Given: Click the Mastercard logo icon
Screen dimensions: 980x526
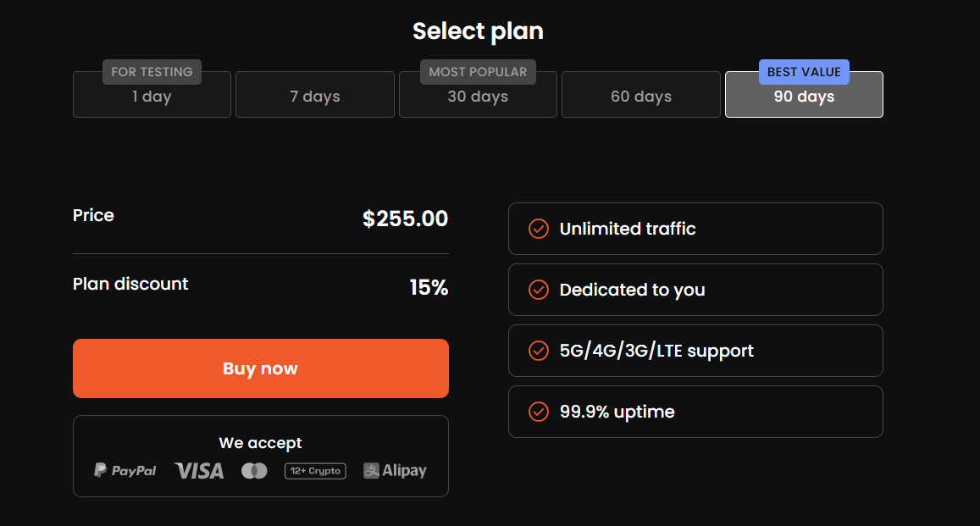Looking at the screenshot, I should tap(254, 470).
